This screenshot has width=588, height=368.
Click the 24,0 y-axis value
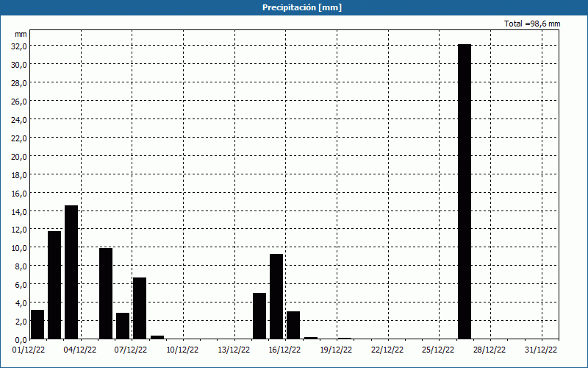pyautogui.click(x=19, y=120)
